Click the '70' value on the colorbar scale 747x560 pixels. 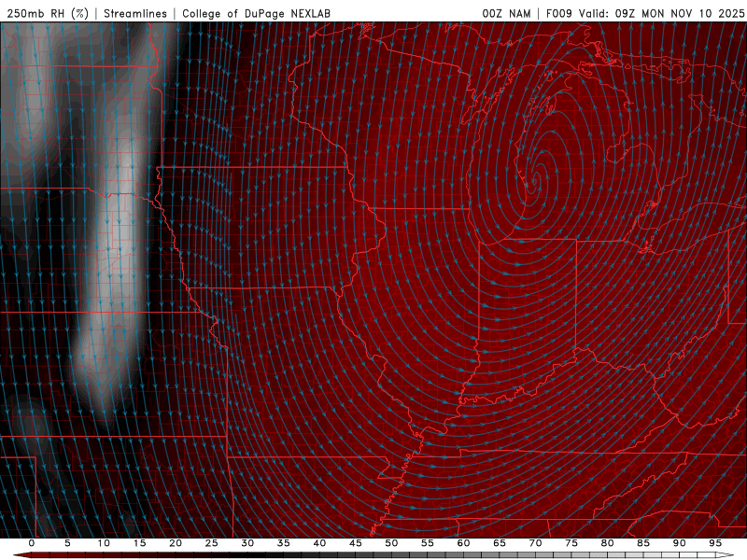(x=535, y=543)
